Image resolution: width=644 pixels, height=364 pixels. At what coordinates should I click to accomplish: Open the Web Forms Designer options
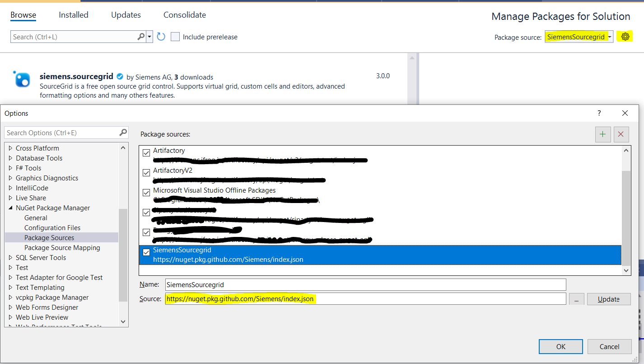(x=47, y=307)
